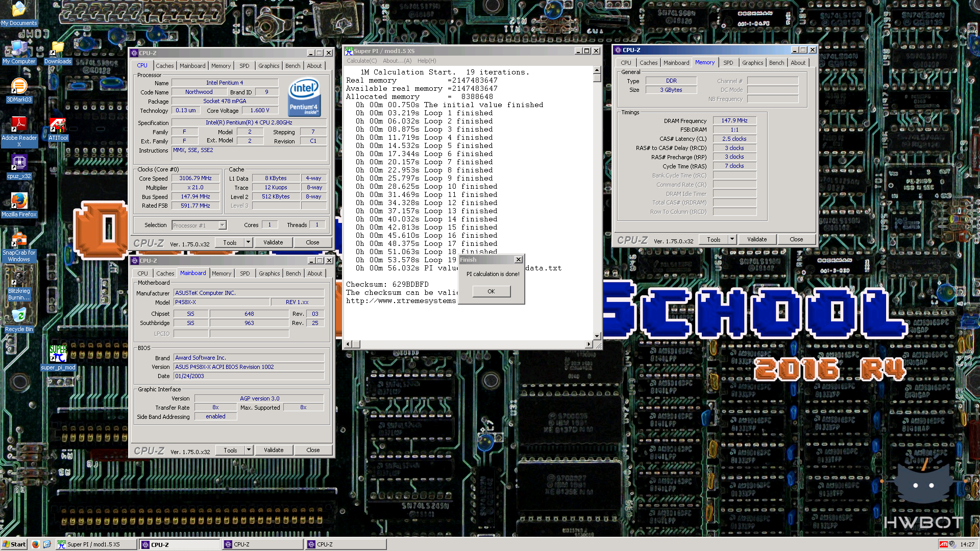Click Tools button in CPU tab window

tap(230, 242)
